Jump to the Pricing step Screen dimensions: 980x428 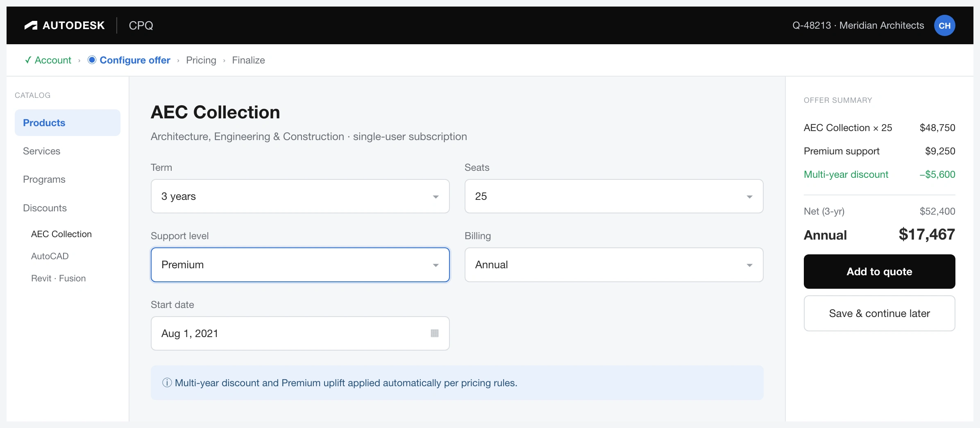(201, 60)
